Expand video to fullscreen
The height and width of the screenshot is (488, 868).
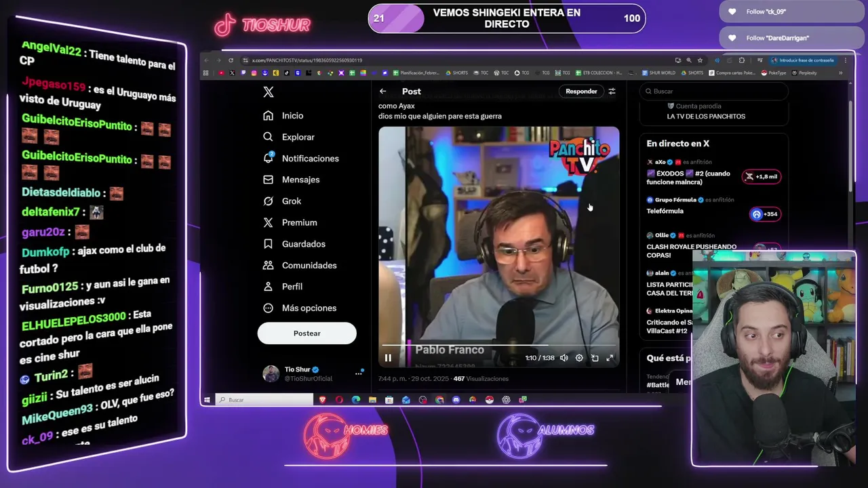610,358
